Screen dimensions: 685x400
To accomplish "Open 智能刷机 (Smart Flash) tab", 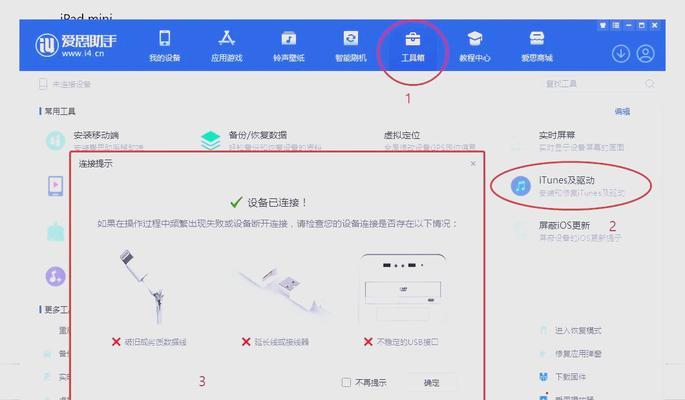I will tap(350, 46).
